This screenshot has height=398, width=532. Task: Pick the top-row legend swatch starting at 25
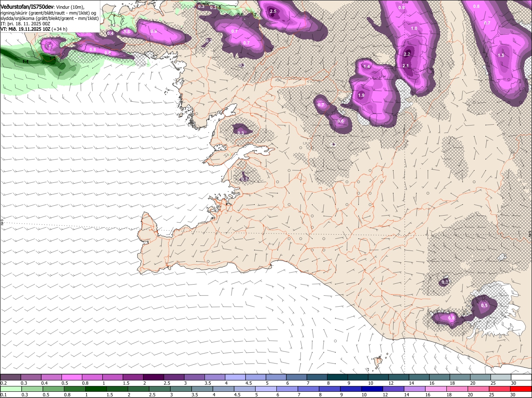pyautogui.click(x=502, y=377)
